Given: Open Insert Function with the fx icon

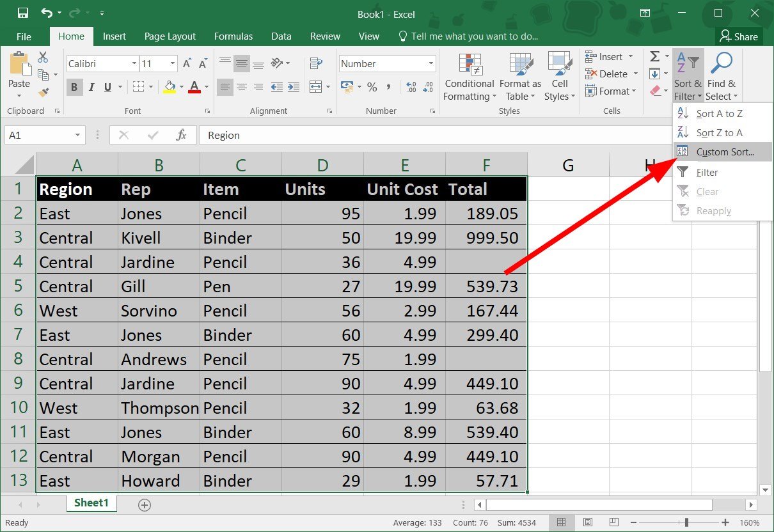Looking at the screenshot, I should [x=181, y=135].
